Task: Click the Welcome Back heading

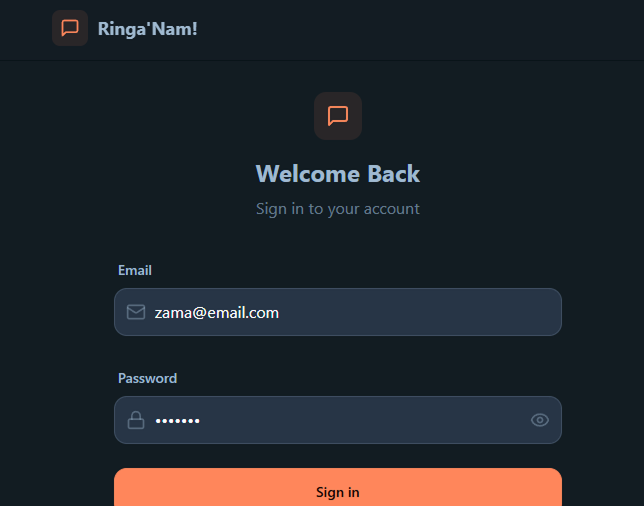Action: [338, 174]
